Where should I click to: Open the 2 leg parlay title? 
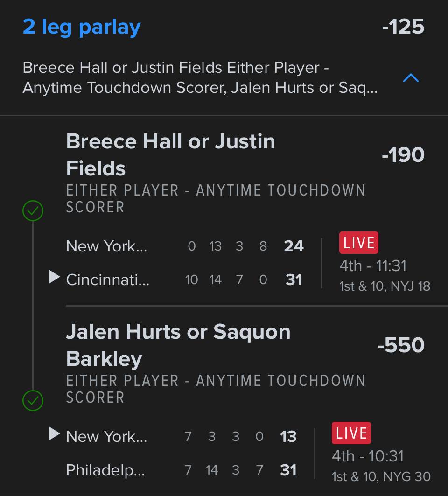(82, 27)
